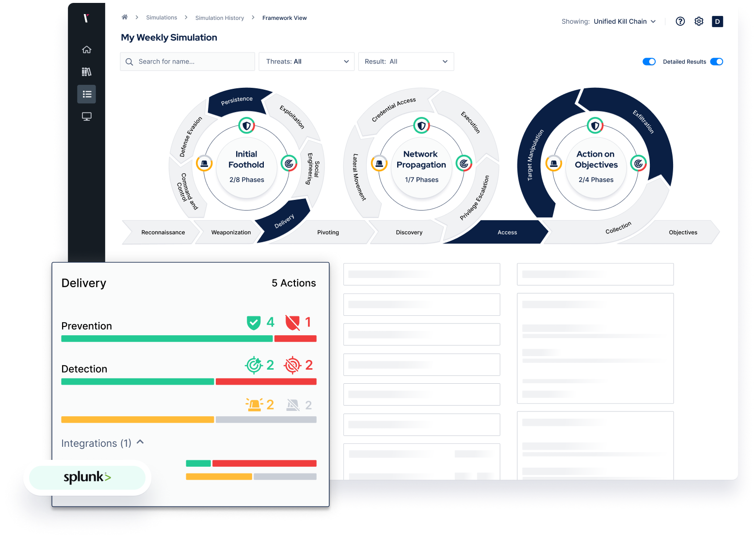The width and height of the screenshot is (756, 538).
Task: Open the Threats: All filter dropdown
Action: click(306, 62)
